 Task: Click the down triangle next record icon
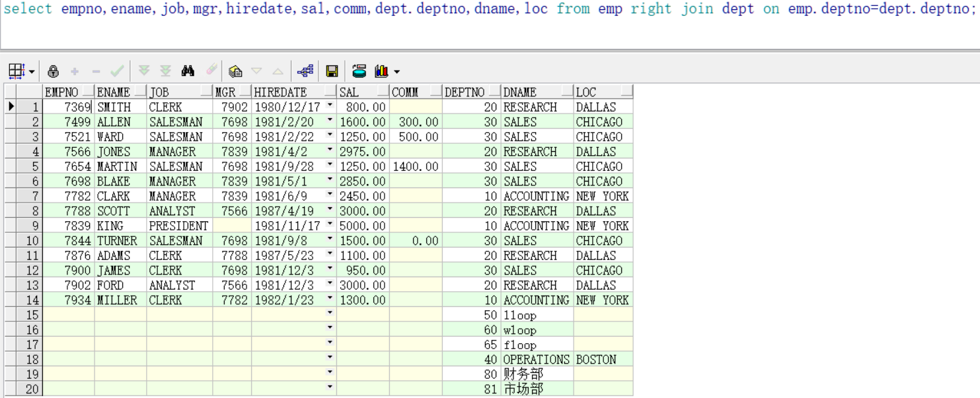pyautogui.click(x=257, y=71)
